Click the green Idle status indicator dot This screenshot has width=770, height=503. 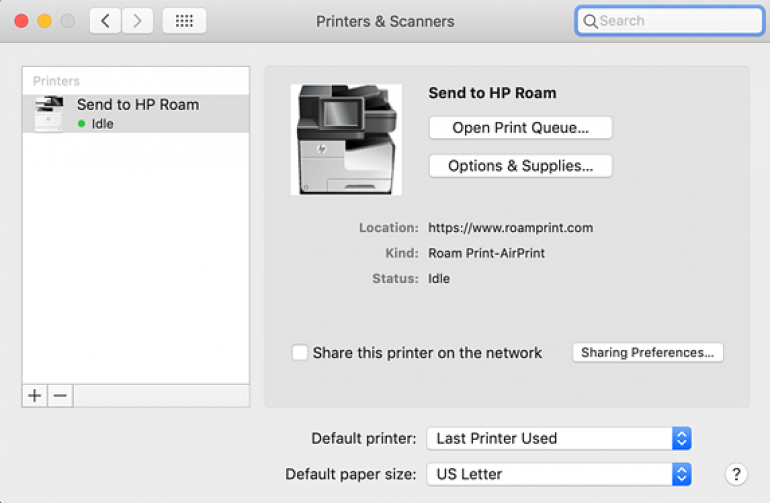82,124
